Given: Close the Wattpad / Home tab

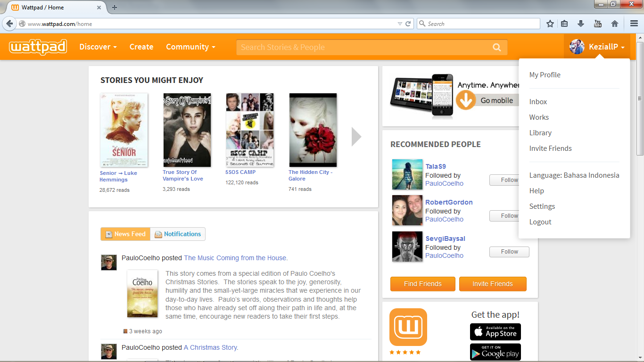Looking at the screenshot, I should click(99, 8).
